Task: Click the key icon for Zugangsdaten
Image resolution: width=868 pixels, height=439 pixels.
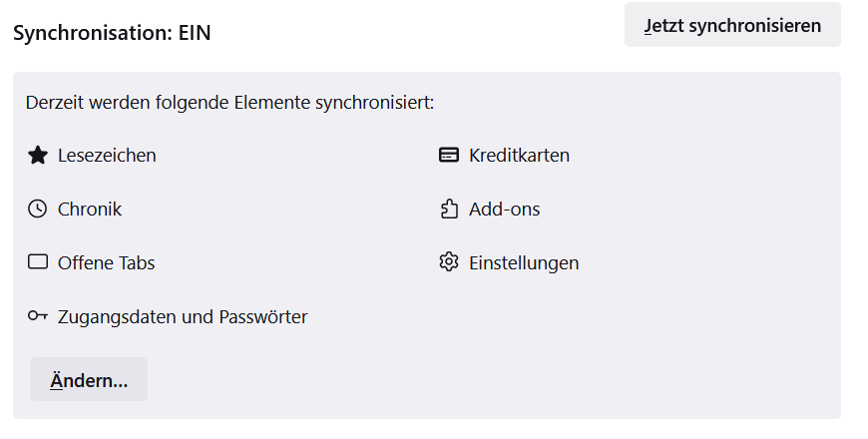Action: point(38,317)
